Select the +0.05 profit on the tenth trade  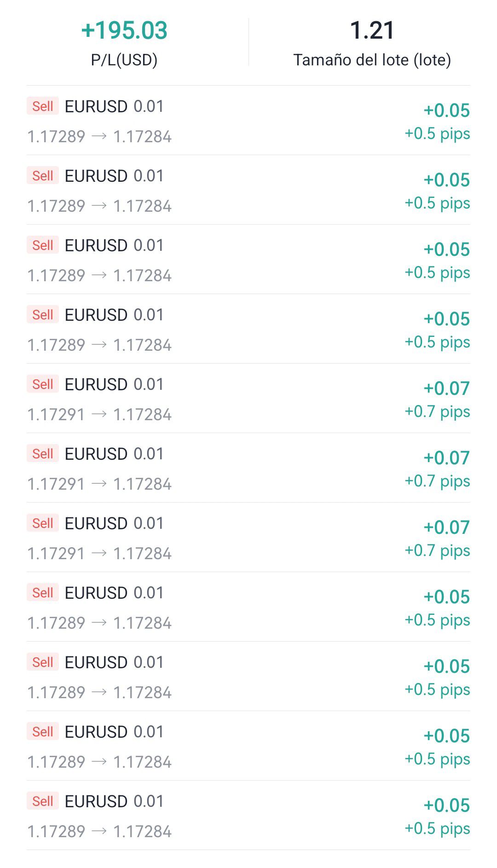pos(446,736)
